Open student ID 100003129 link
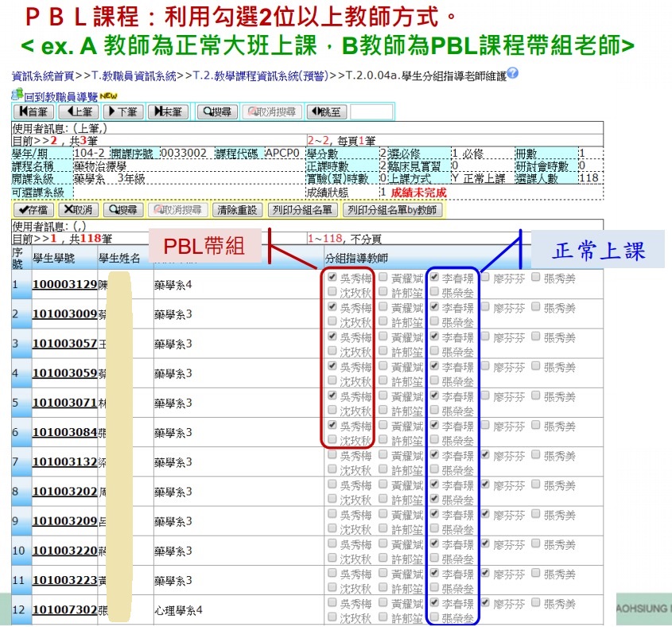672x627 pixels. coord(65,284)
